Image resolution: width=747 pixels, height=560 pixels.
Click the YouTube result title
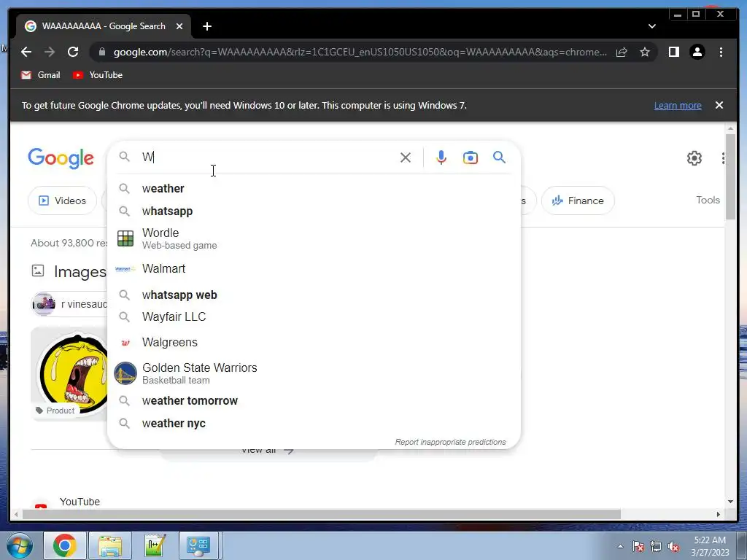(80, 502)
